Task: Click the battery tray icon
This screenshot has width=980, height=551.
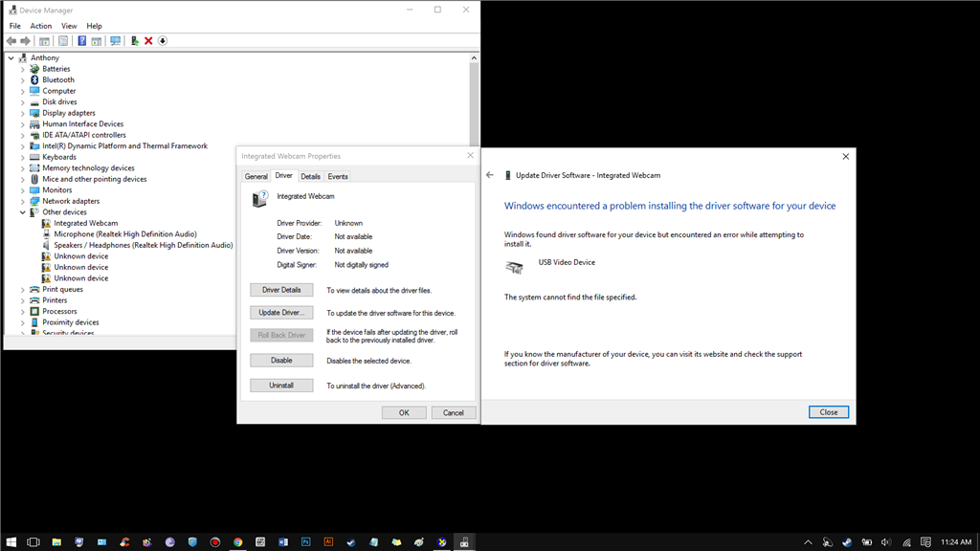Action: click(x=866, y=542)
